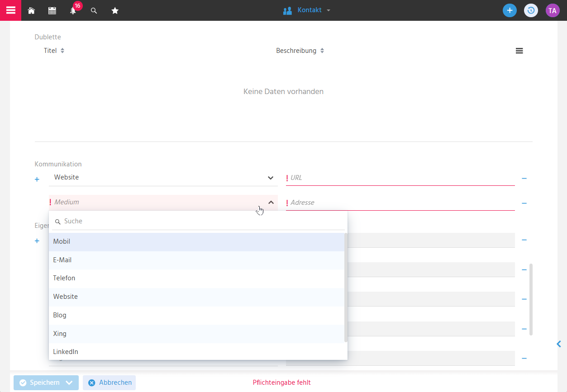Click the page vertical scrollbar
The image size is (567, 392).
tap(531, 299)
